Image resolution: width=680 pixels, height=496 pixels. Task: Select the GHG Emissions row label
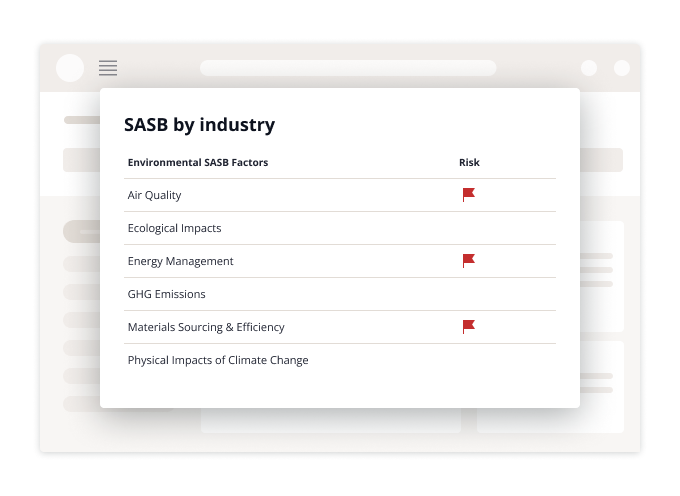tap(167, 294)
